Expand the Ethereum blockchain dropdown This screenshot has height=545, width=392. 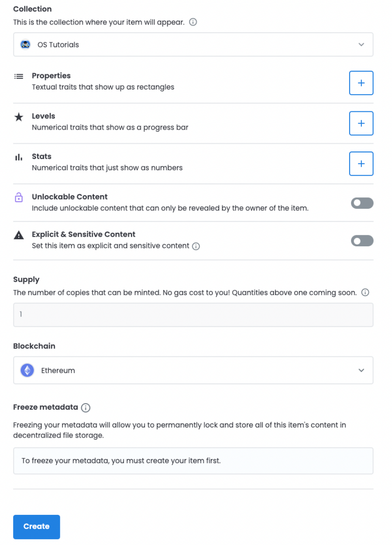tap(193, 370)
